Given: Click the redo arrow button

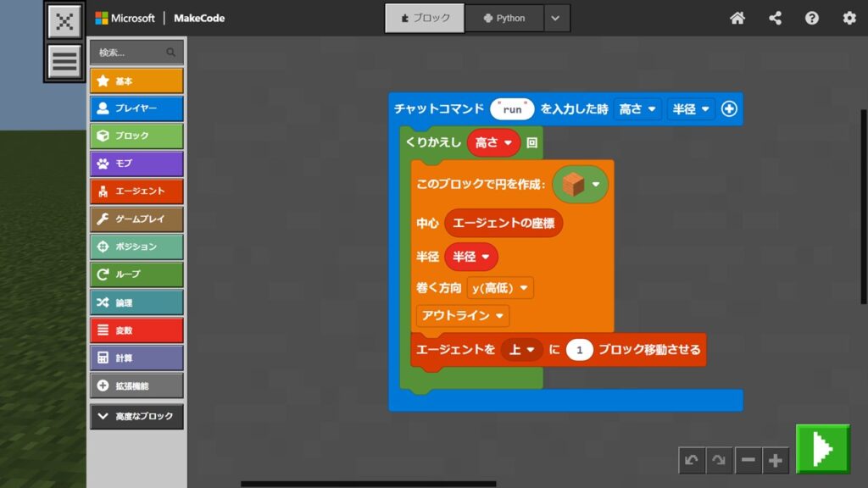Looking at the screenshot, I should click(719, 460).
